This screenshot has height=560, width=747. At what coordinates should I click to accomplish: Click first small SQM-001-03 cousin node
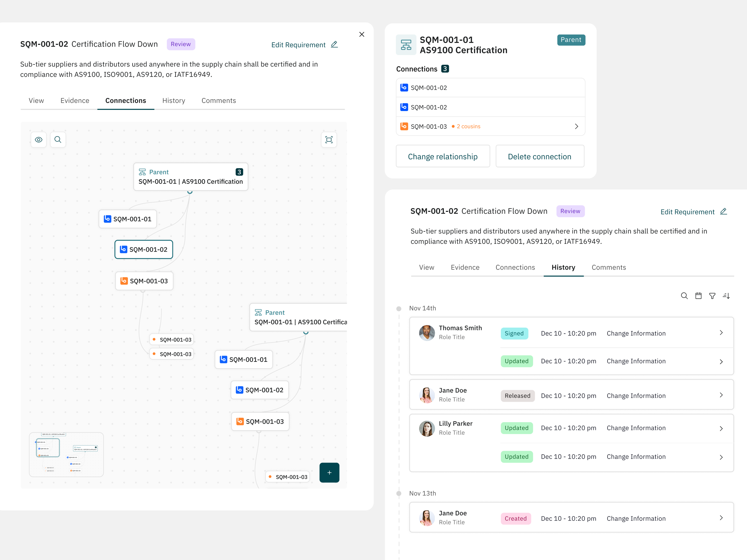(171, 340)
